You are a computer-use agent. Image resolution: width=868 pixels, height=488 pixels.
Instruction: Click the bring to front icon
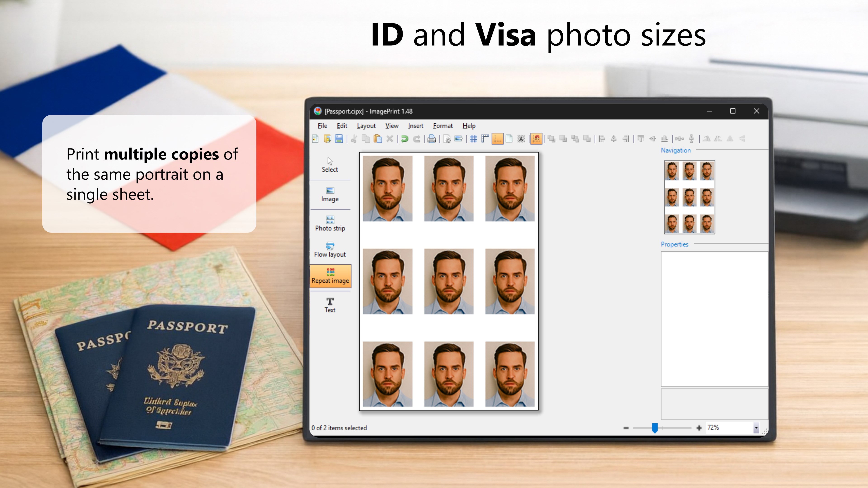551,139
